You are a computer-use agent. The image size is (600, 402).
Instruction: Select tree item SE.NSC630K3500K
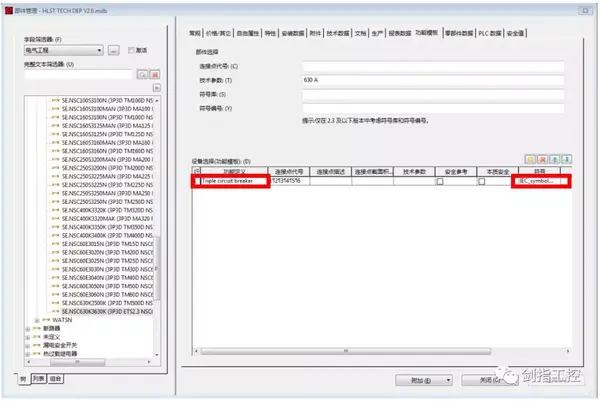coord(107,303)
